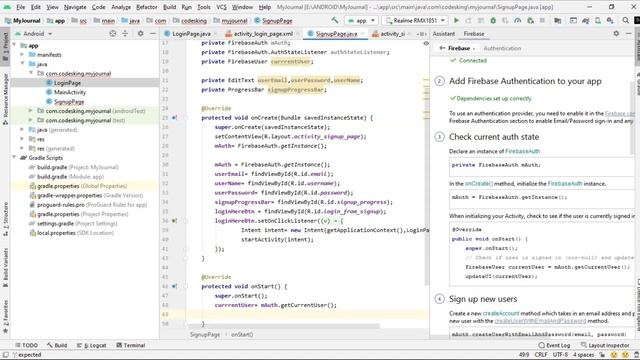Viewport: 640px width, 360px height.
Task: Follow the createAccount link in Sign up new users
Action: point(501,313)
